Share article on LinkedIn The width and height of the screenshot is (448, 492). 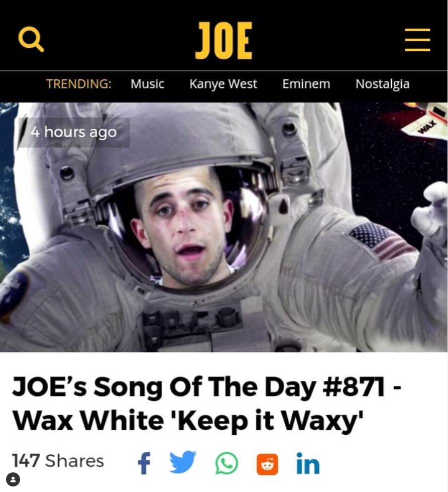point(308,463)
